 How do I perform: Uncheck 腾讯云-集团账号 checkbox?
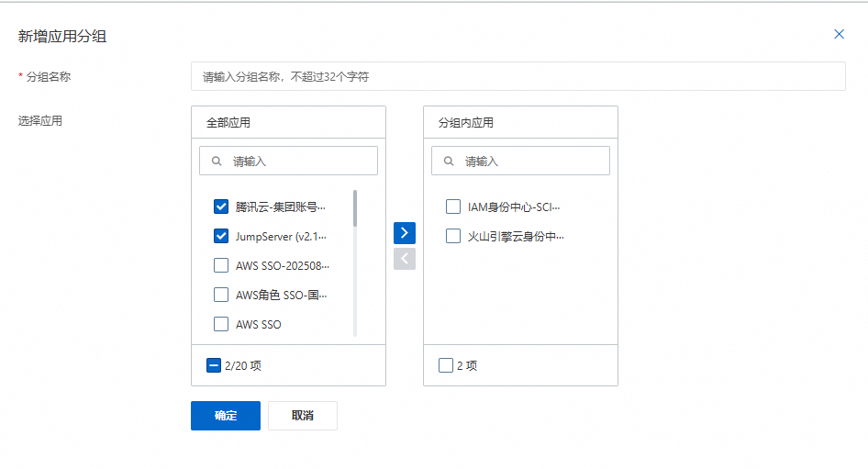pyautogui.click(x=221, y=207)
